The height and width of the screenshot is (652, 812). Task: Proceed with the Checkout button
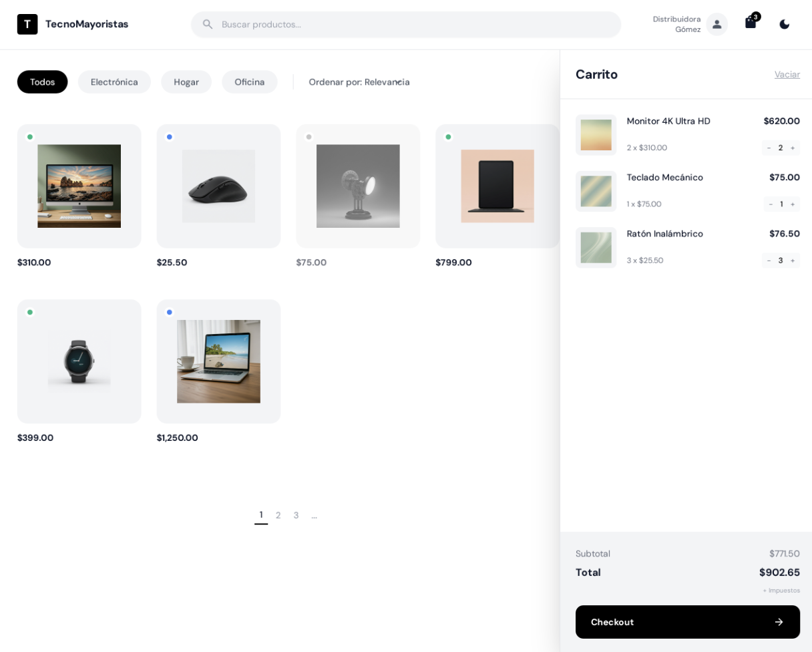click(687, 622)
